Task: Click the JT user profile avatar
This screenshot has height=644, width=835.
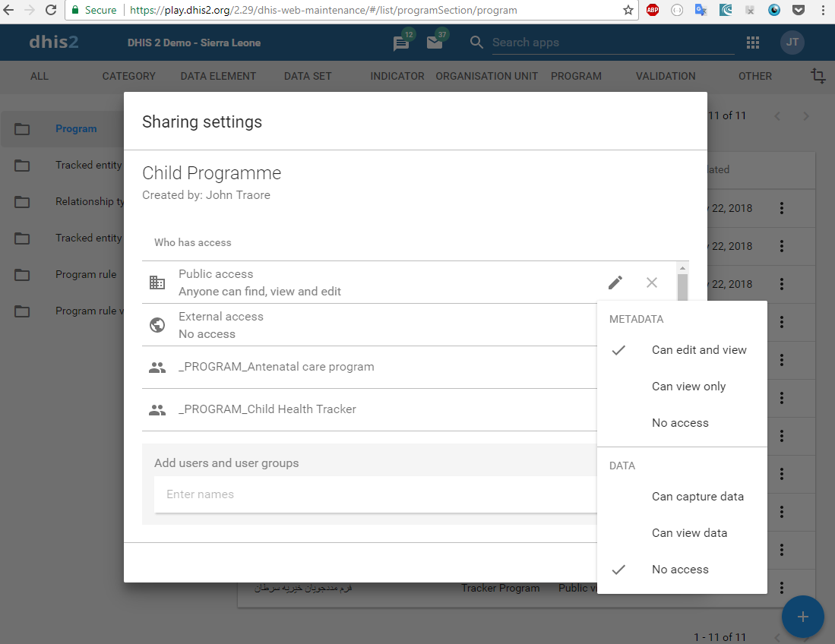Action: pos(792,43)
